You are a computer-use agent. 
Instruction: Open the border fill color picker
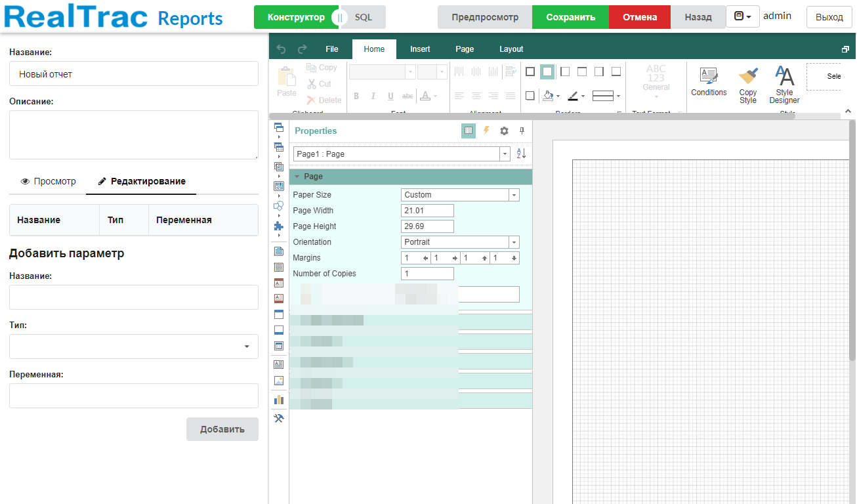click(551, 96)
